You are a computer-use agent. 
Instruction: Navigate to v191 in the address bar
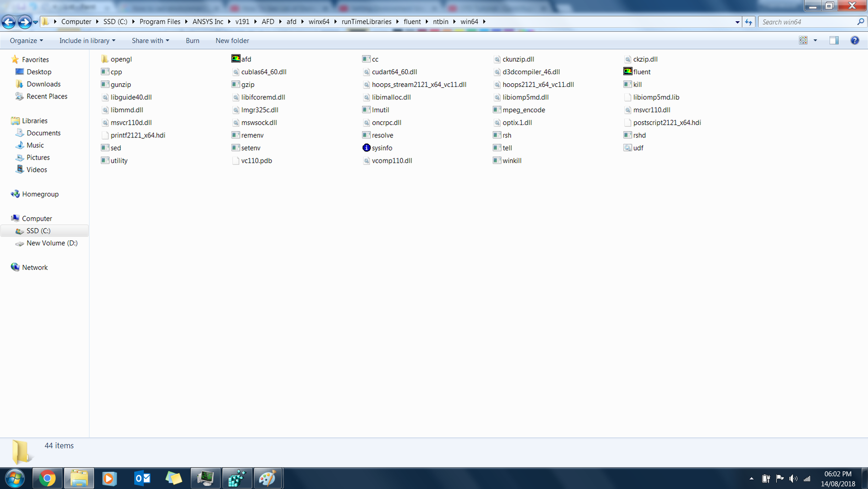click(242, 22)
